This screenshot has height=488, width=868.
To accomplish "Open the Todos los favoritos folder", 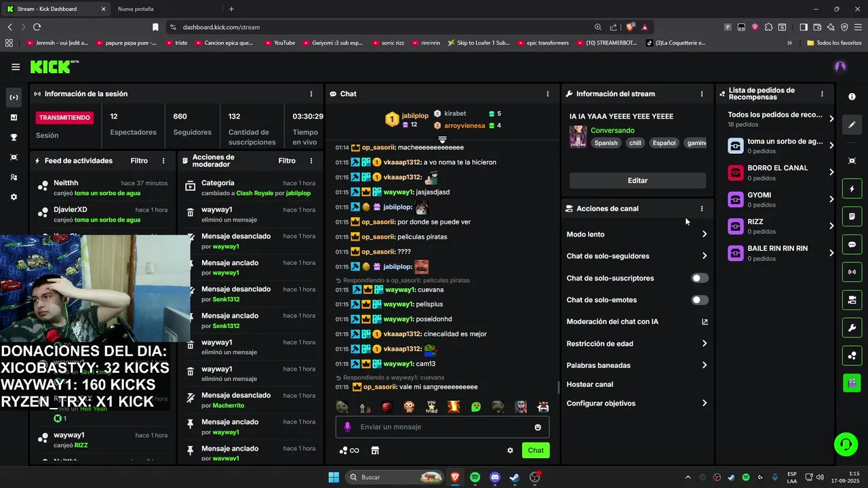I will point(834,43).
